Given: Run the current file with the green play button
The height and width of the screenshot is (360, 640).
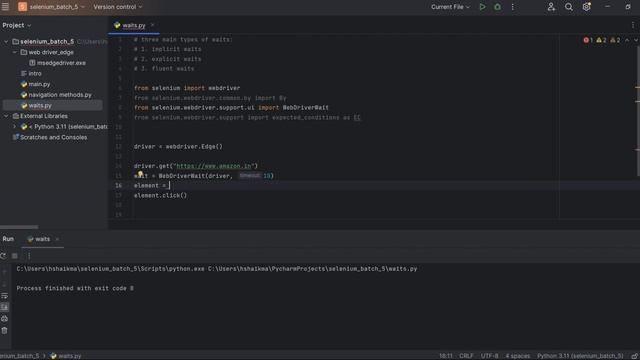Looking at the screenshot, I should pos(482,7).
